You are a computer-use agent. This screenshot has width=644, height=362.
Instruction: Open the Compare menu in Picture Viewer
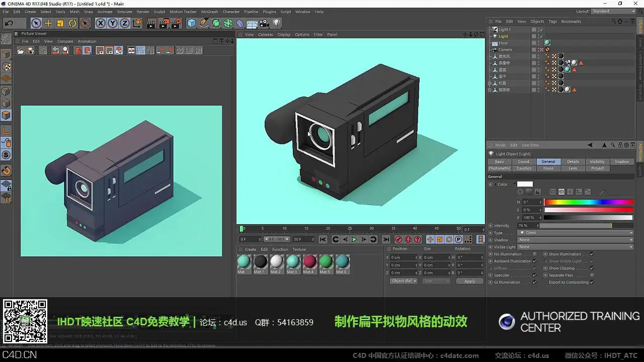click(65, 41)
